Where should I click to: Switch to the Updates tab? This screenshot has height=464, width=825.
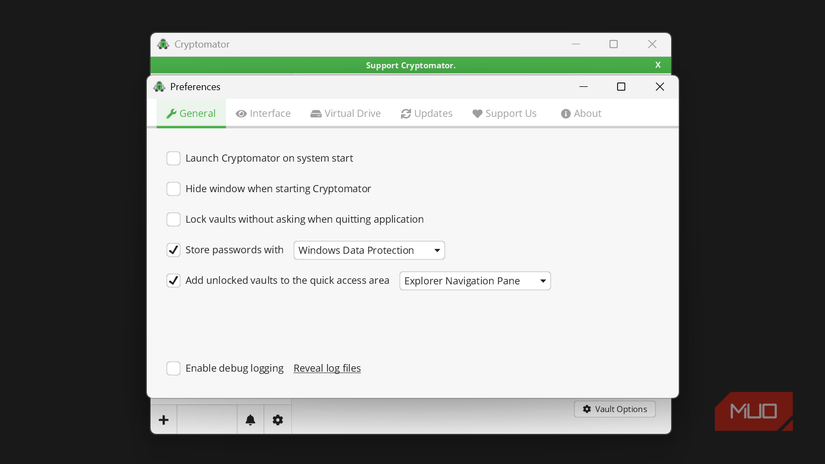[427, 113]
